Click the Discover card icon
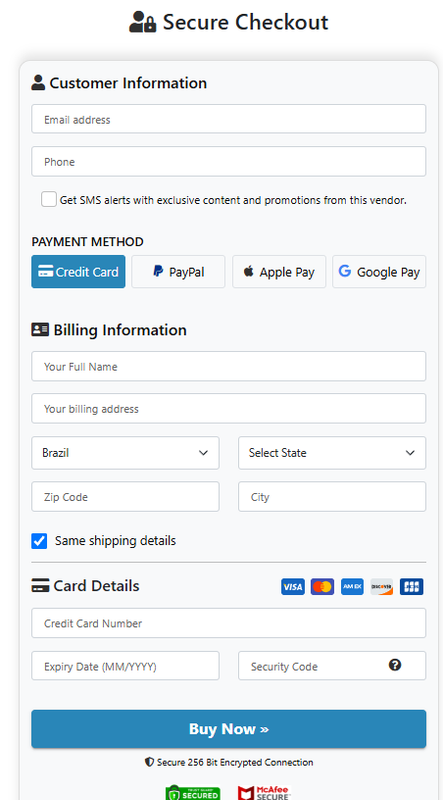 click(382, 587)
